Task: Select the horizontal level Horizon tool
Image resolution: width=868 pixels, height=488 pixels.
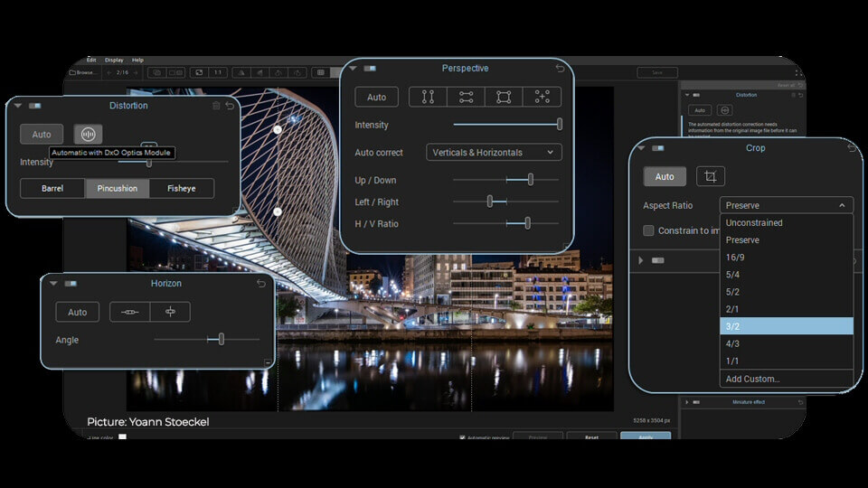Action: click(x=129, y=312)
